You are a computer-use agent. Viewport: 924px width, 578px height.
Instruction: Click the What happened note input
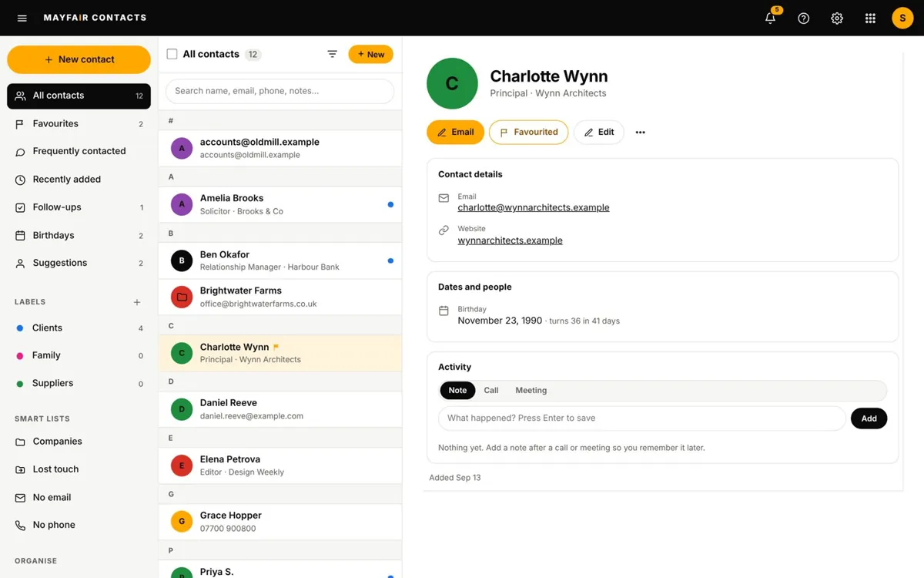click(x=641, y=418)
